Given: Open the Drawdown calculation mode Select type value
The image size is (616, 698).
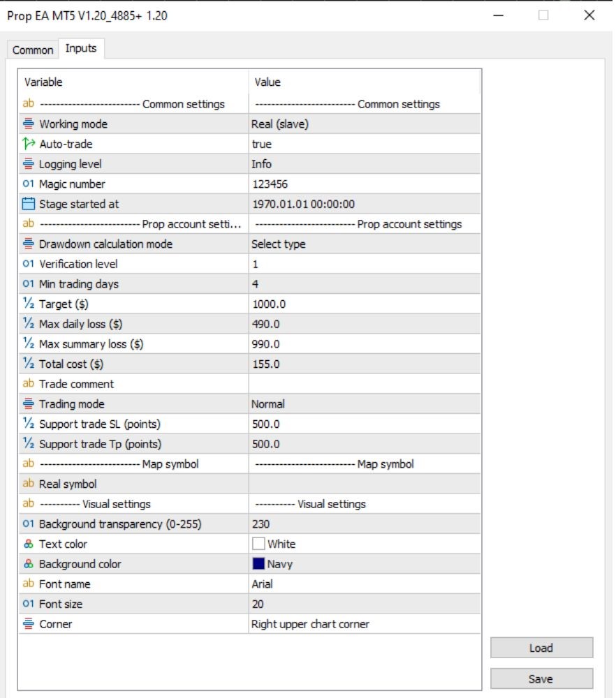Looking at the screenshot, I should click(365, 244).
